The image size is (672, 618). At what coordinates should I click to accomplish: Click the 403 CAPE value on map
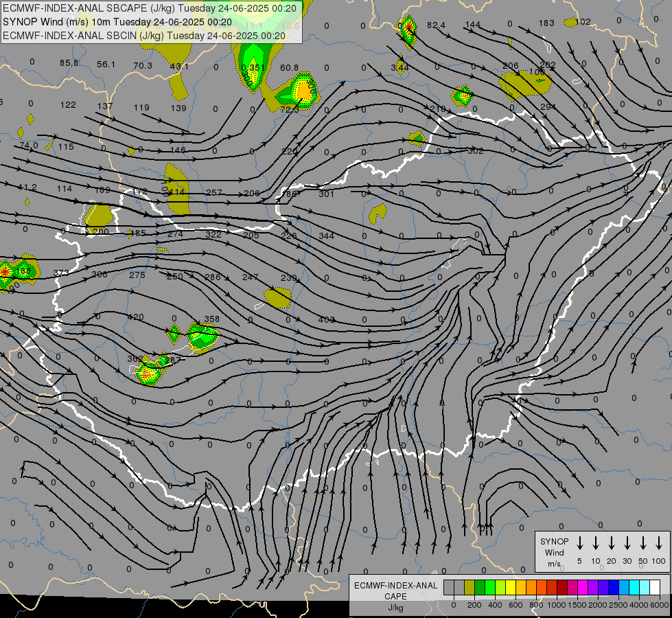[326, 319]
